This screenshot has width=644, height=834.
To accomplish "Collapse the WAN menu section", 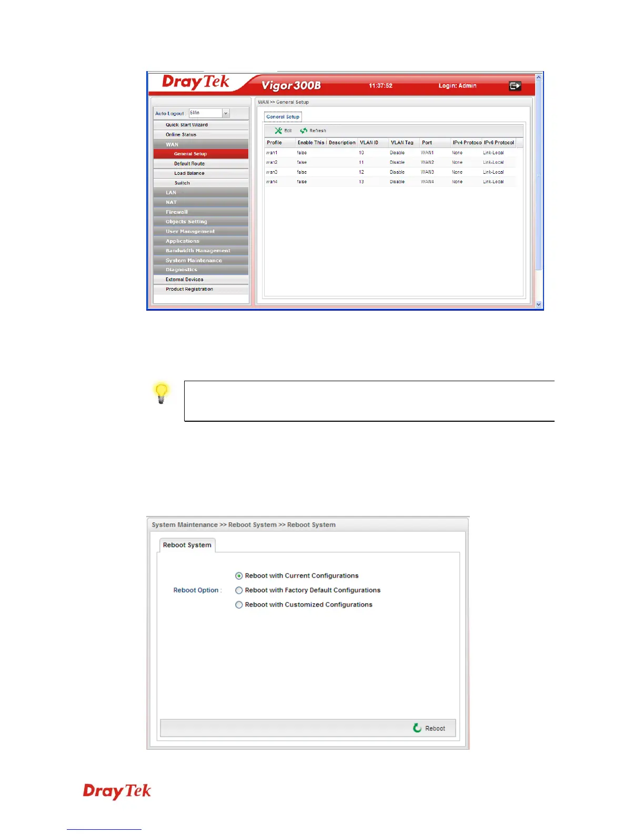I will pyautogui.click(x=201, y=144).
